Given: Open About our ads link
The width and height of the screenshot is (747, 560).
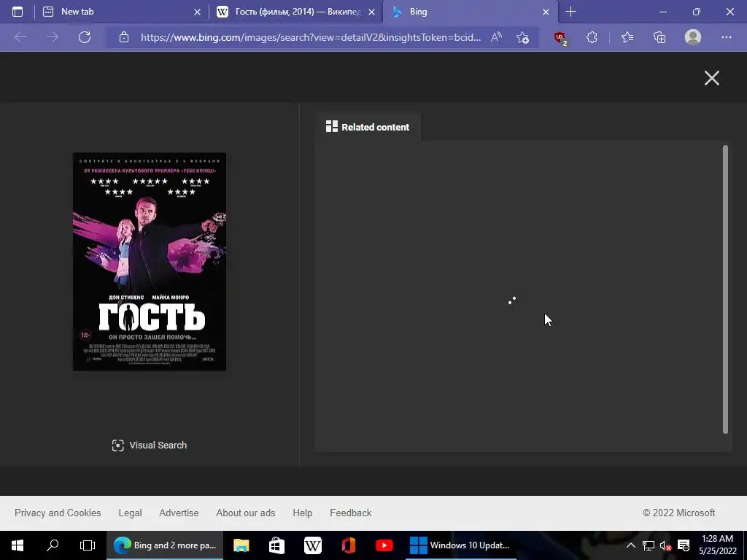Looking at the screenshot, I should 245,513.
